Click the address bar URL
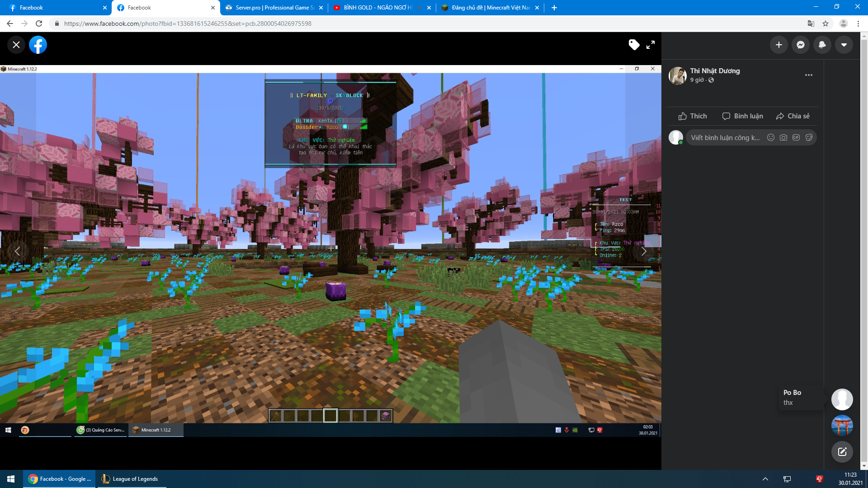The width and height of the screenshot is (868, 488). click(188, 23)
